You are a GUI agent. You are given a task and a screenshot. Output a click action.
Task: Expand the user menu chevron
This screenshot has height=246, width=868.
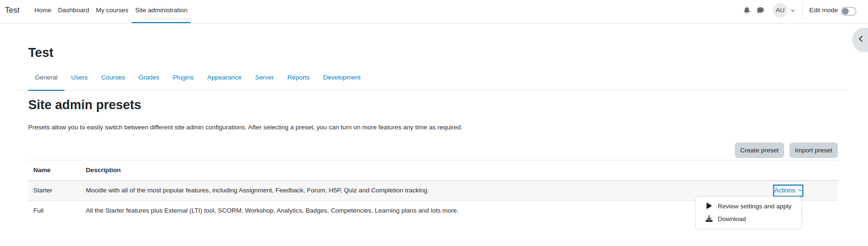point(793,10)
